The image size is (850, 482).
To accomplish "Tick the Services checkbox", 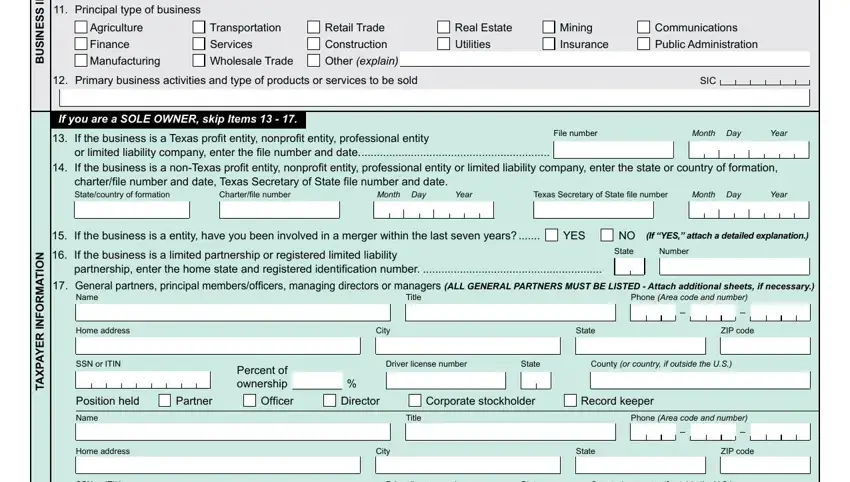I will tap(199, 44).
